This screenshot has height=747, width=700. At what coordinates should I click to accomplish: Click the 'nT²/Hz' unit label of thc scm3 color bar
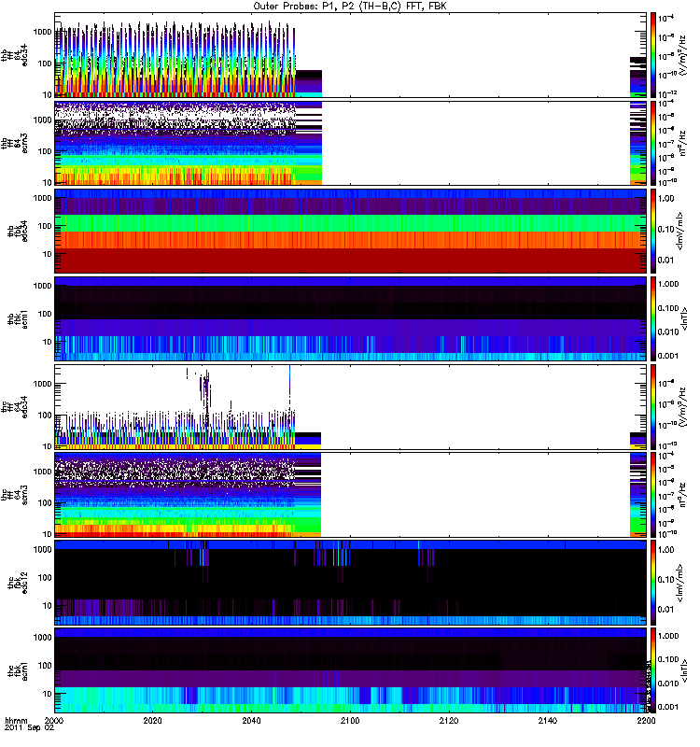click(x=682, y=495)
